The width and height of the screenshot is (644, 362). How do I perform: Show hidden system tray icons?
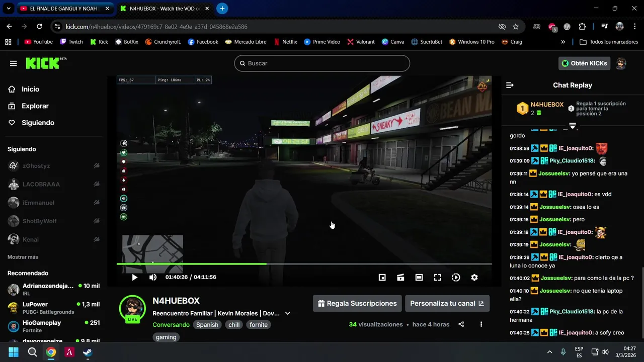[x=549, y=352]
